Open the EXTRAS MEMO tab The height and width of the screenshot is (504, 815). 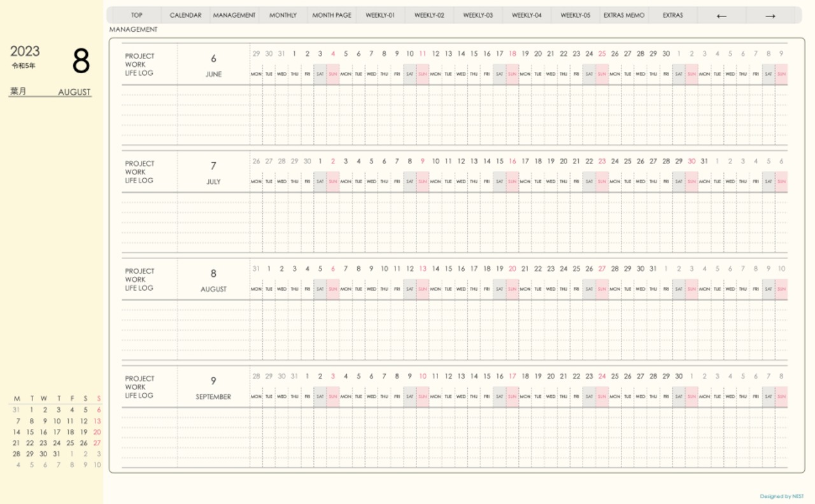pos(624,15)
